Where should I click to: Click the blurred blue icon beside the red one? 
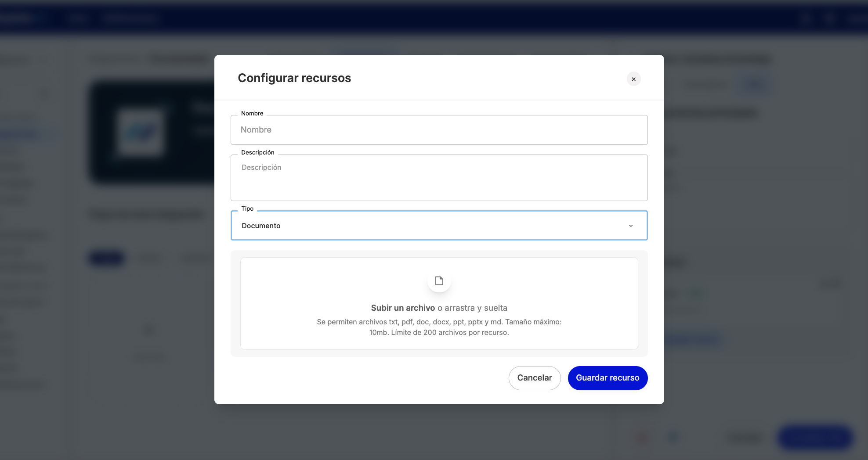pos(673,437)
